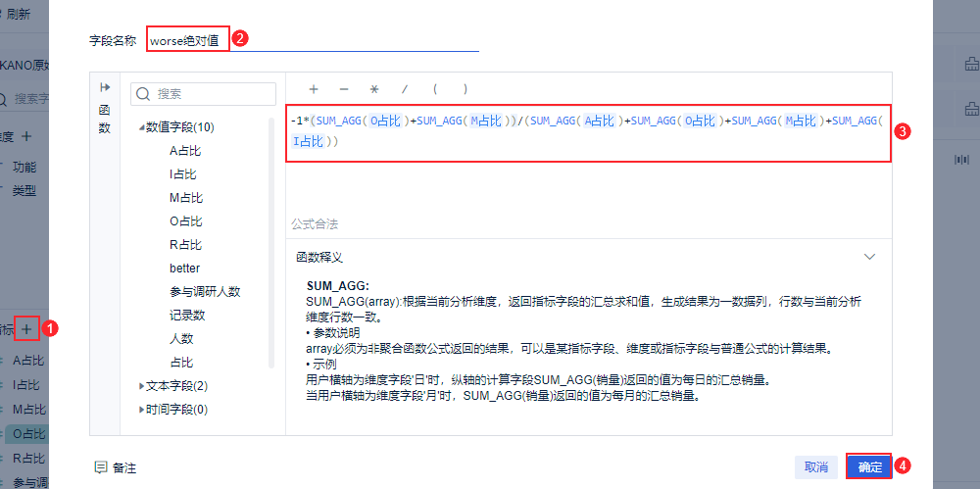
Task: Add an indicator with the plus icon
Action: pos(26,328)
